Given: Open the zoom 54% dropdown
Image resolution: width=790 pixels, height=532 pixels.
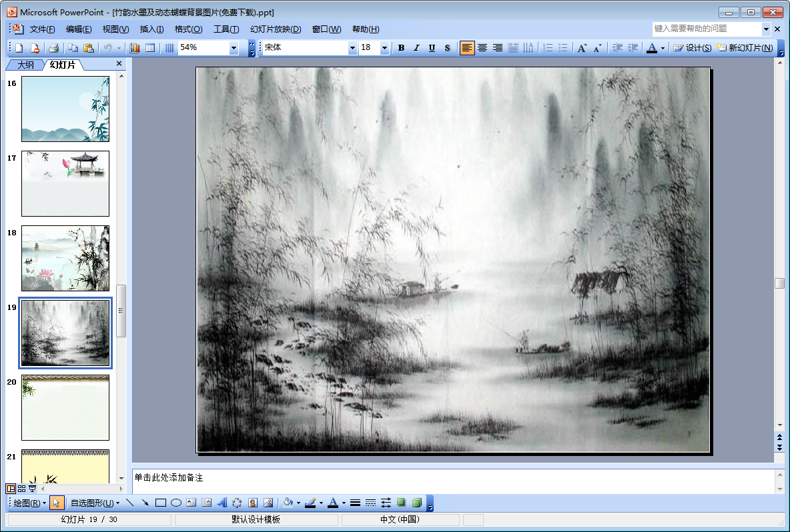Looking at the screenshot, I should tap(234, 48).
